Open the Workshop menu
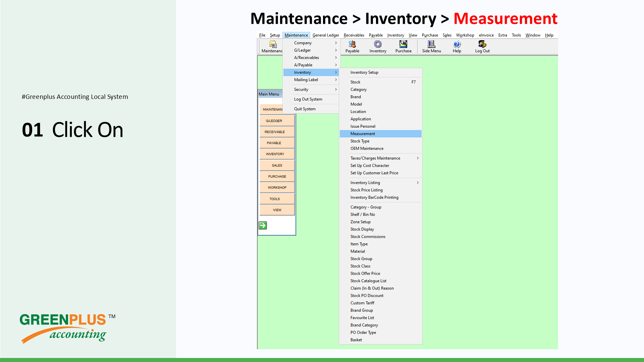Screen dimensions: 644x362 click(465, 35)
